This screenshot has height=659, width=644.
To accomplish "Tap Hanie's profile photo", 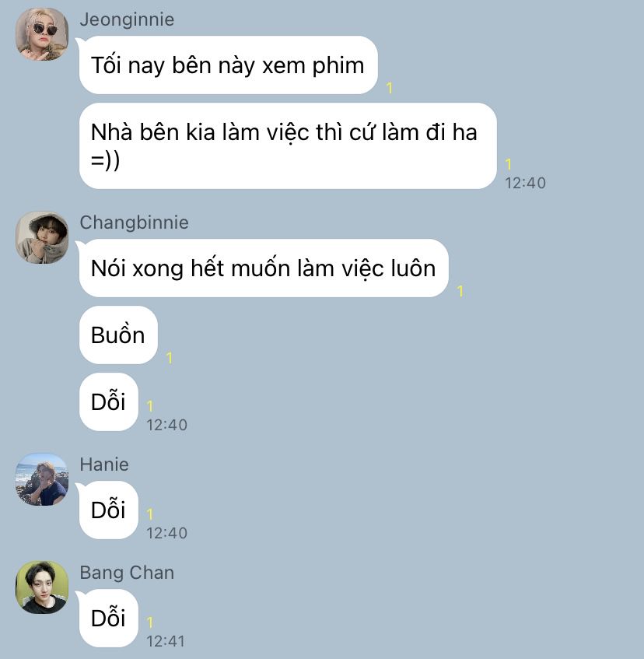I will (42, 479).
